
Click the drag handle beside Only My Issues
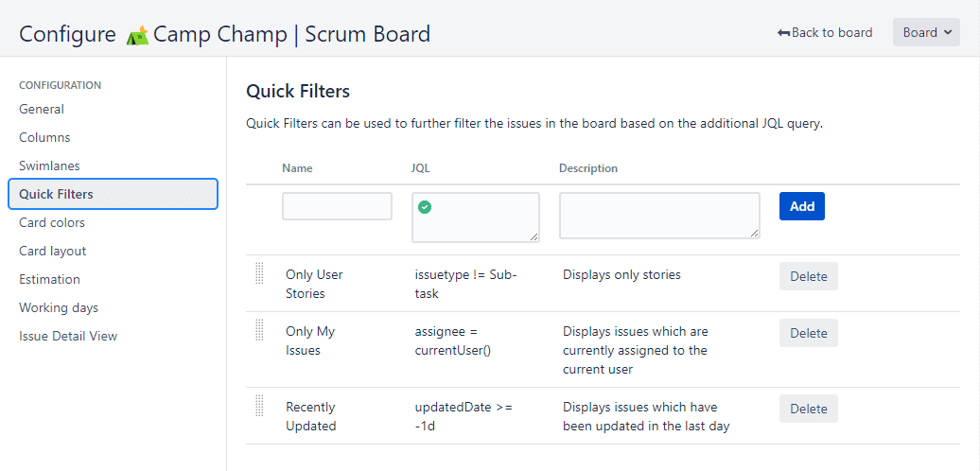tap(260, 330)
